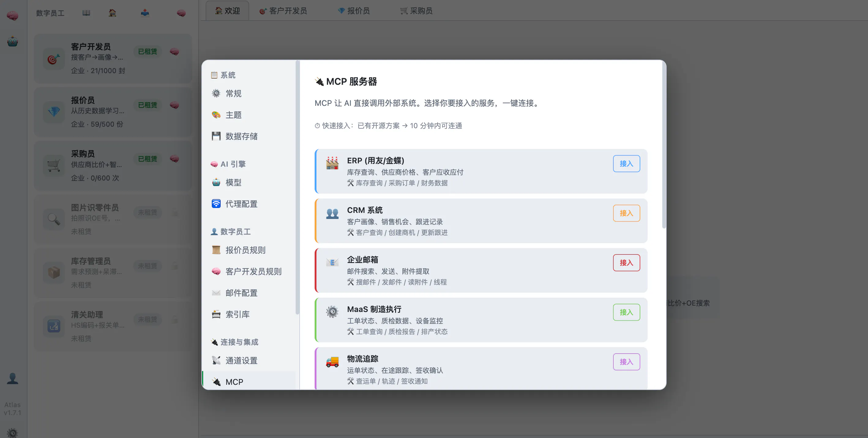868x438 pixels.
Task: Click the factory icon of ERP service
Action: (x=332, y=163)
